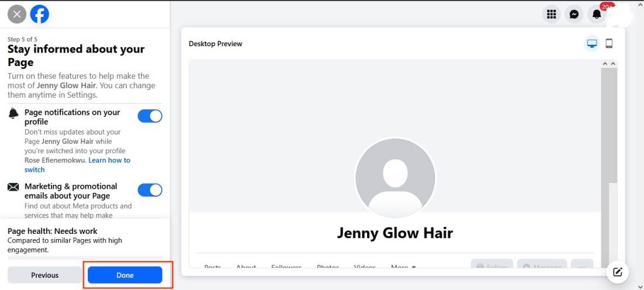This screenshot has height=290, width=644.
Task: Open the notifications bell
Action: (597, 15)
